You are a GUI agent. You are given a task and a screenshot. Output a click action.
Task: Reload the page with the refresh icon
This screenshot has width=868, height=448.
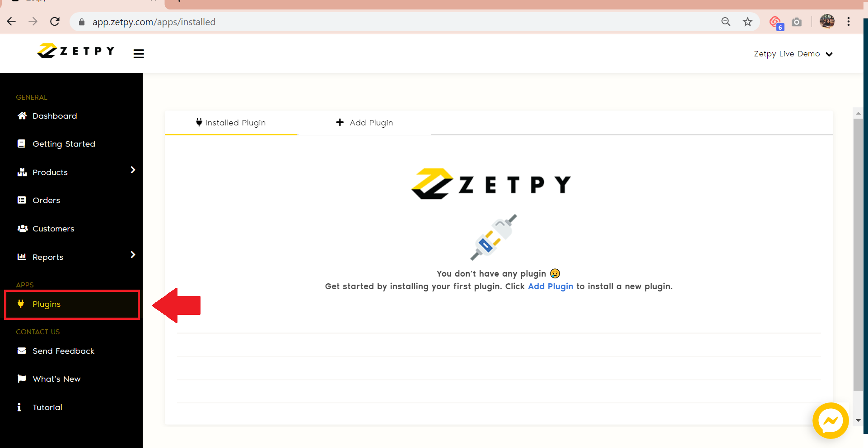[55, 22]
